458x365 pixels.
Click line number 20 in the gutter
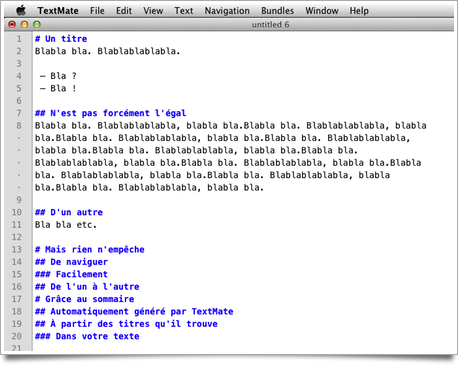17,336
